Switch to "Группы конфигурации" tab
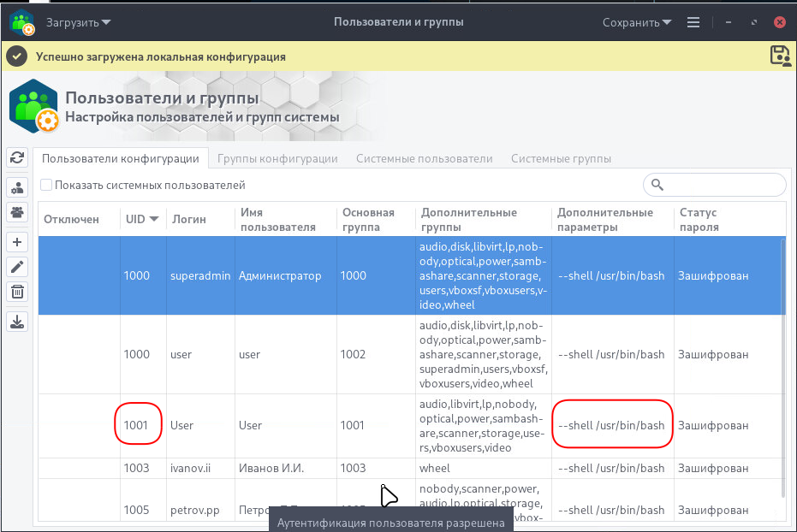This screenshot has width=797, height=532. [277, 158]
